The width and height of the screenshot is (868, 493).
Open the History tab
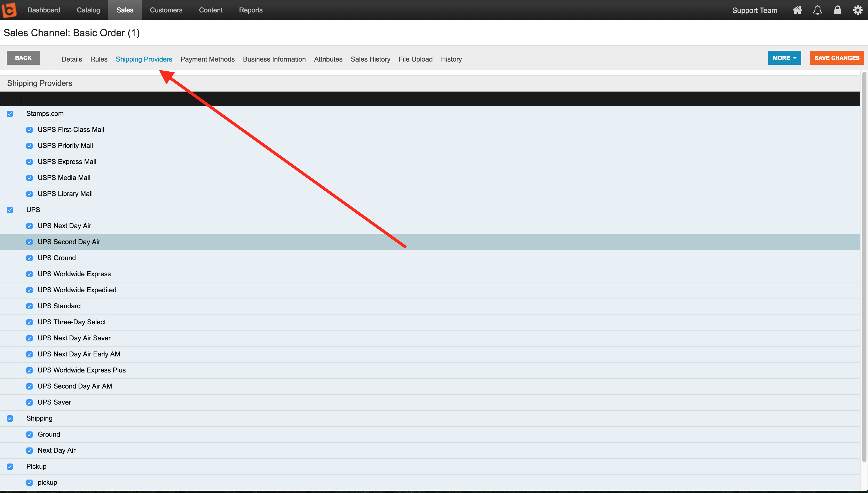pyautogui.click(x=451, y=59)
